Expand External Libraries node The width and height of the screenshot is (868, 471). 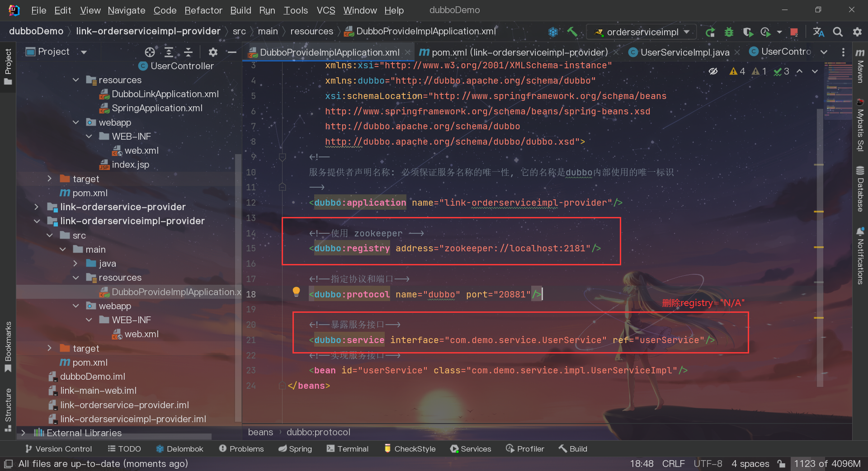pos(24,433)
